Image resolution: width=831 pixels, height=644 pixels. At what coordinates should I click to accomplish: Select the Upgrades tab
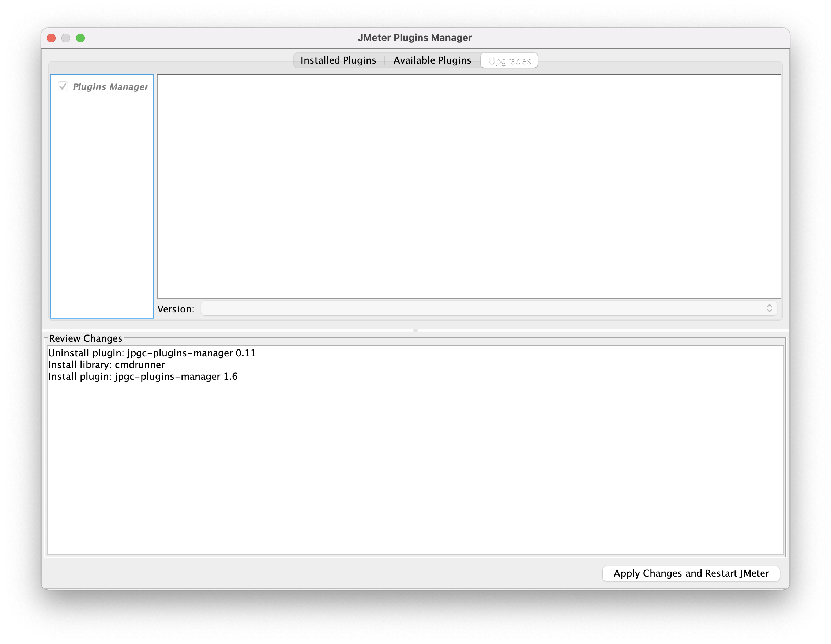click(509, 60)
